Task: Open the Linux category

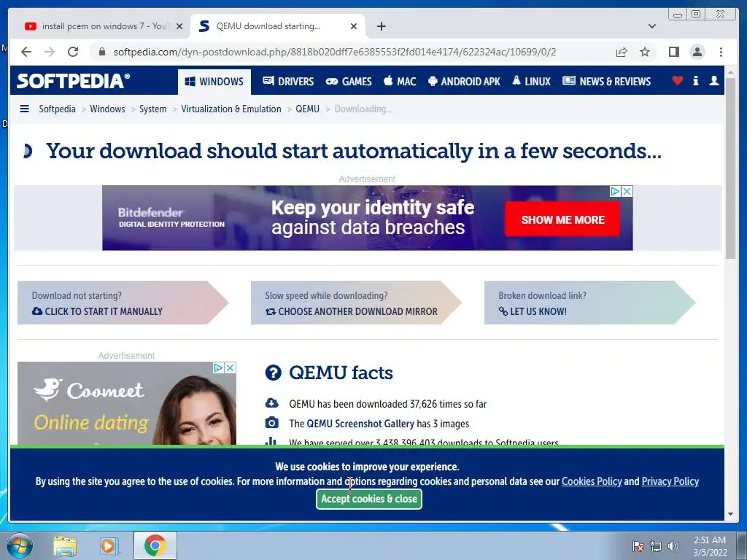Action: (531, 82)
